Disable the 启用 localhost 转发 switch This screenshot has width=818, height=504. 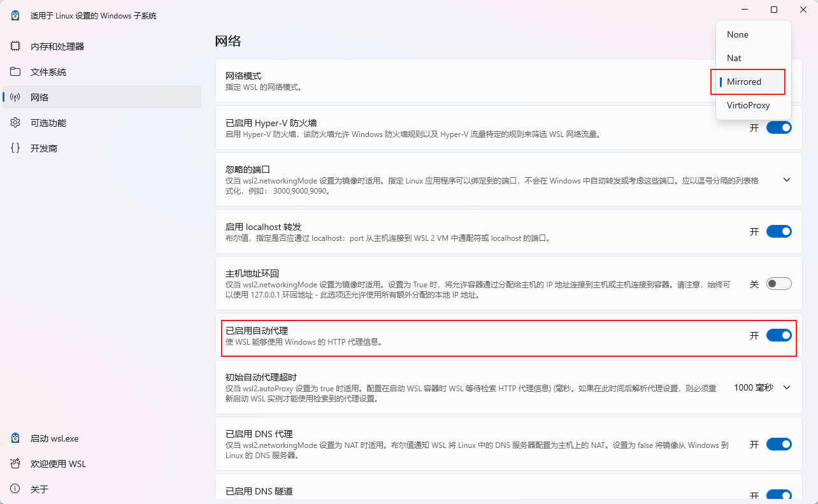[x=779, y=231]
